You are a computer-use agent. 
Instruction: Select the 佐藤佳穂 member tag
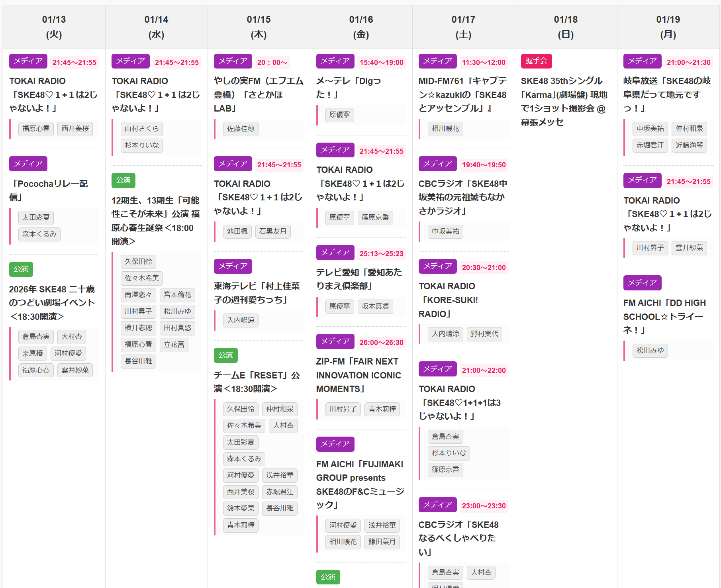click(x=241, y=129)
